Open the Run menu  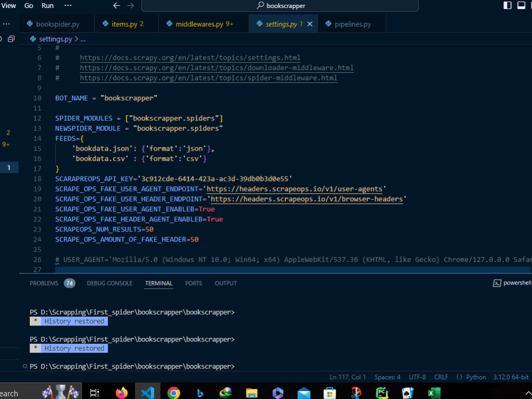tap(47, 6)
